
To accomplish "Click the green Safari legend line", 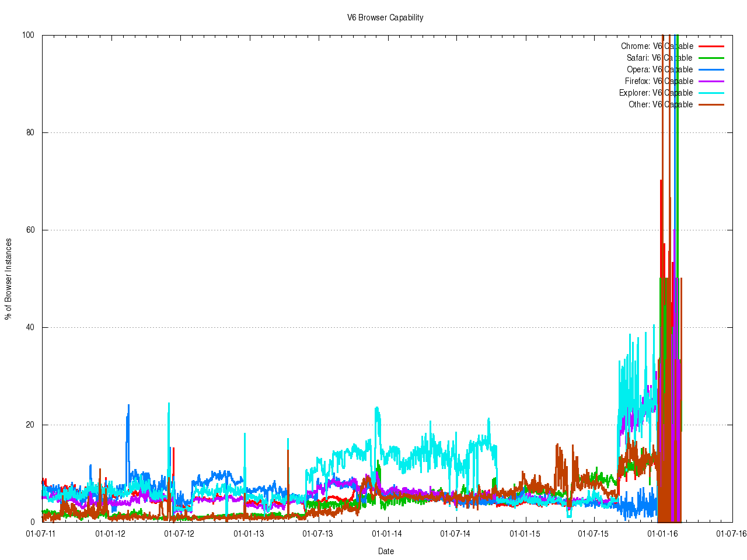I will 711,58.
